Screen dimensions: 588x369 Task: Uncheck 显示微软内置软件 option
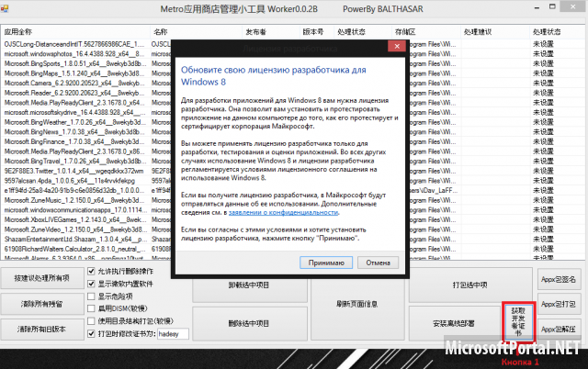point(91,284)
